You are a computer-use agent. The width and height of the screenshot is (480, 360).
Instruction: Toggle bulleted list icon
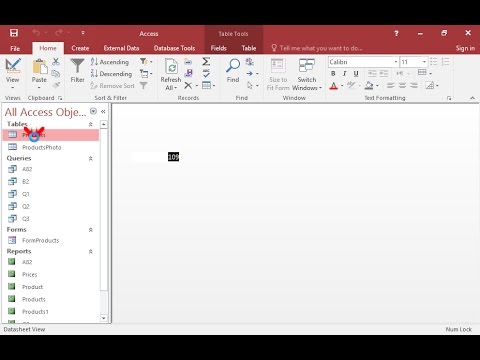[x=434, y=62]
